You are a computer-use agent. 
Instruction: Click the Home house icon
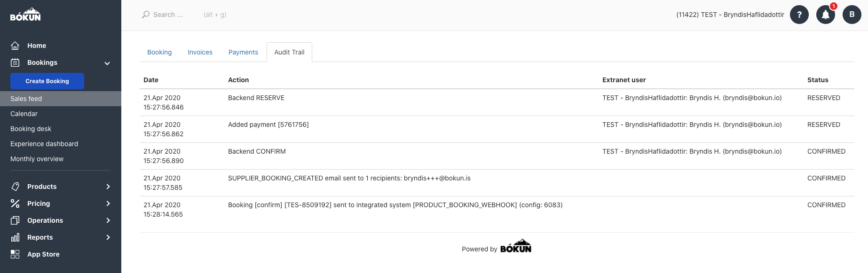(15, 46)
